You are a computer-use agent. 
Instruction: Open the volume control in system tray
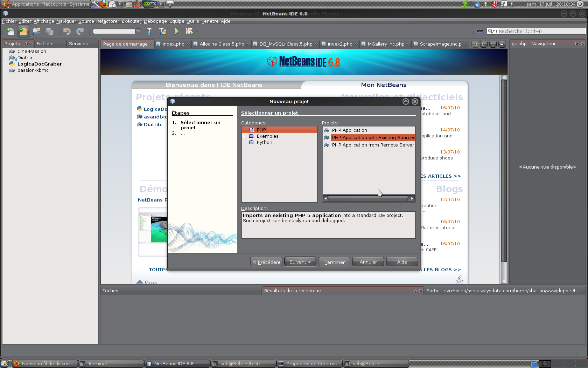click(511, 4)
